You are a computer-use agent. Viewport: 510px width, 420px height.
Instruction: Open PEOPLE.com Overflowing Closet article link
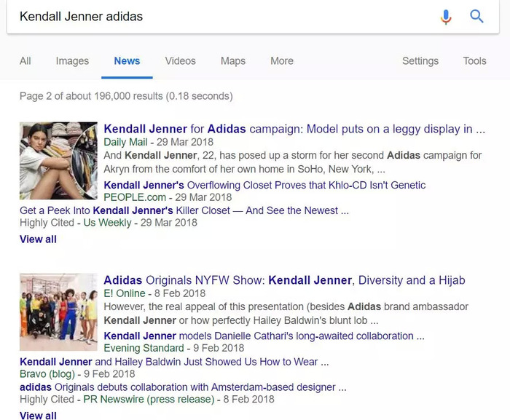pyautogui.click(x=264, y=185)
